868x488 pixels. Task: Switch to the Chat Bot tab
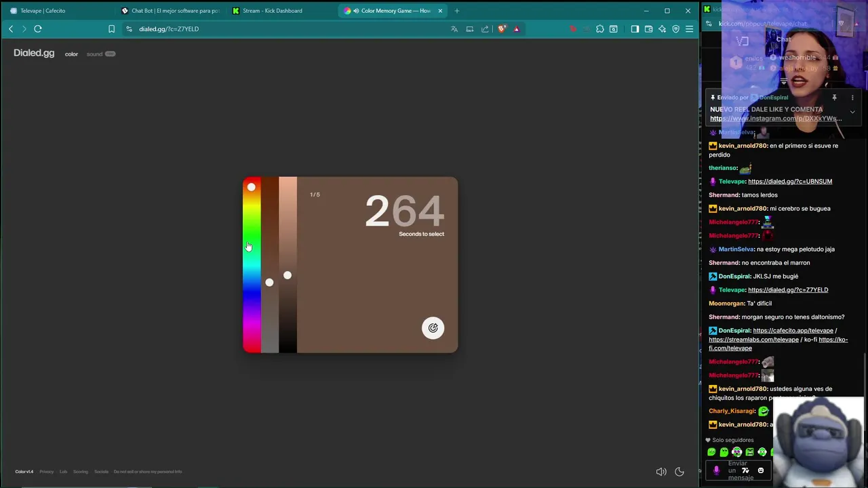[170, 11]
